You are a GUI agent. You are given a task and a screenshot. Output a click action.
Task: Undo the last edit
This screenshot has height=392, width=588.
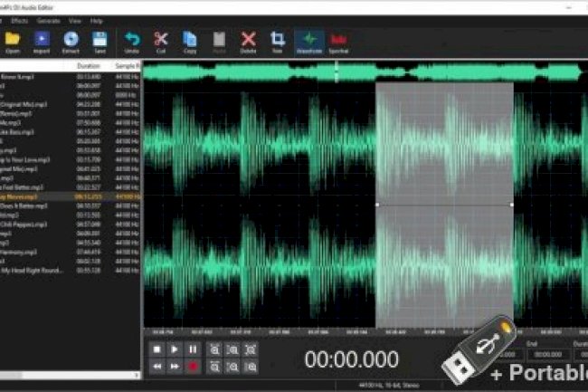[132, 42]
